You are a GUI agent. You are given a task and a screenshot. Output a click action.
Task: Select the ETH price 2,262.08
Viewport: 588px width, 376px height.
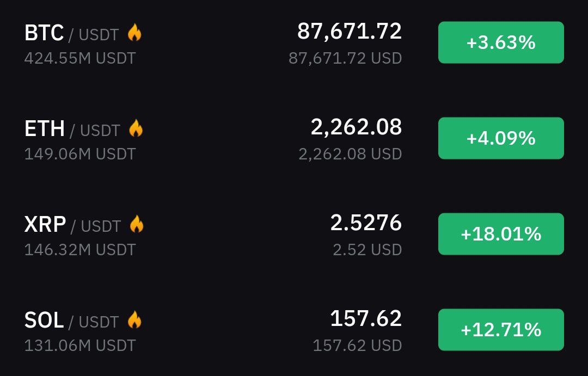click(x=356, y=127)
